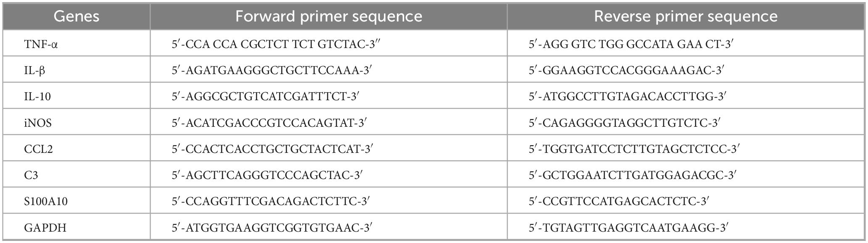Click the Genes column header
The height and width of the screenshot is (243, 868).
tap(77, 16)
